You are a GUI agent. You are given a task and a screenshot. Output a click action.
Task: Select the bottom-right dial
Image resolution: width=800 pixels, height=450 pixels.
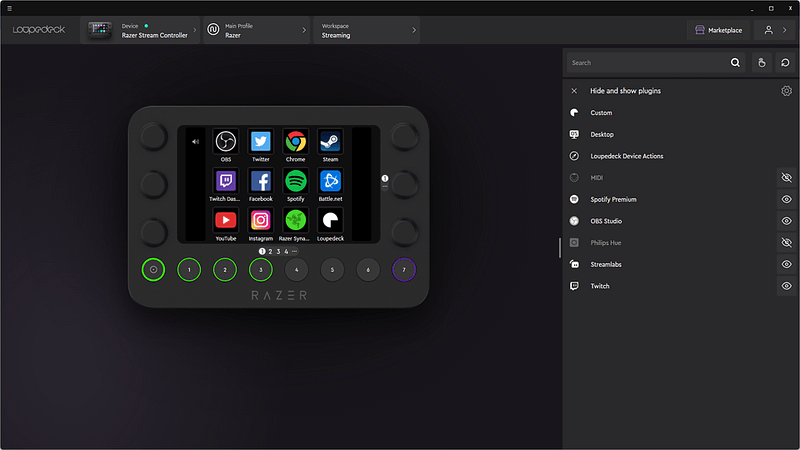tap(405, 232)
